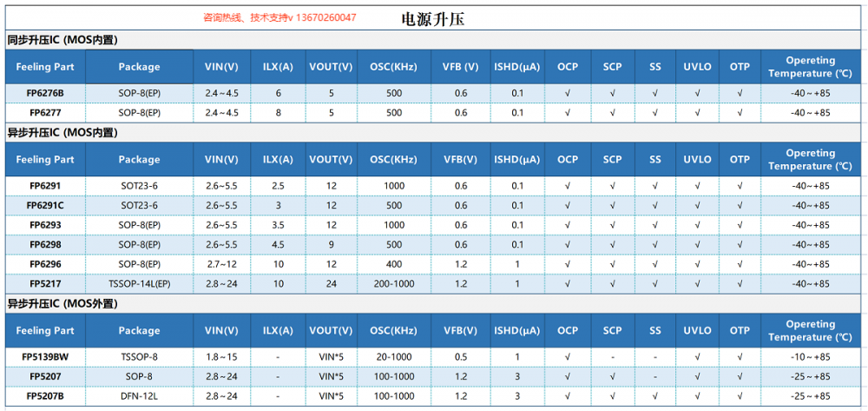Click the DFN-12L package cell
Viewport: 868px width, 411px height.
point(139,396)
